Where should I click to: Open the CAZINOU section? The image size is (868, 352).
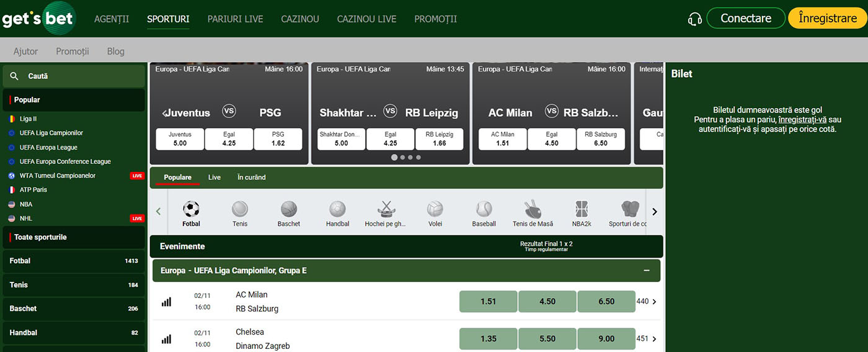(300, 19)
